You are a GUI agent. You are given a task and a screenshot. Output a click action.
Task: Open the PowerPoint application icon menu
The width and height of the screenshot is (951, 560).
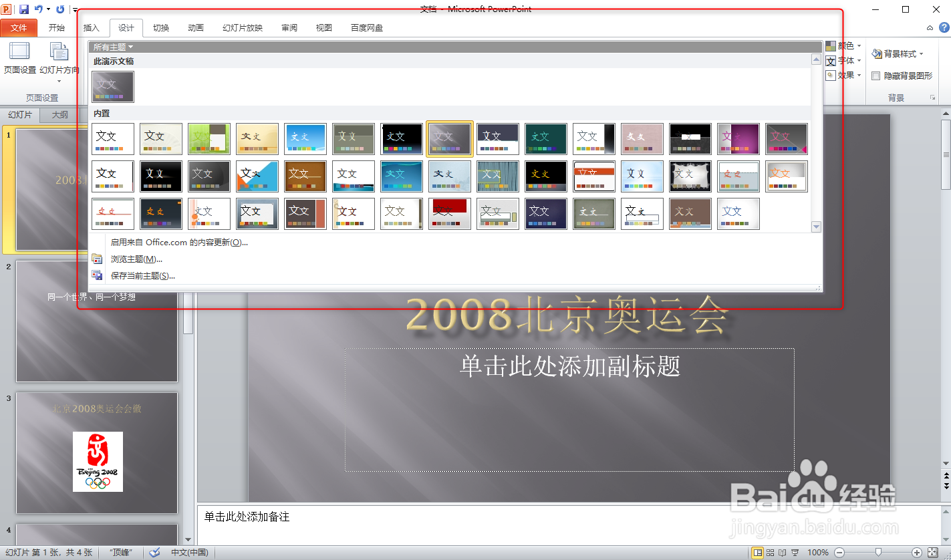pos(7,9)
